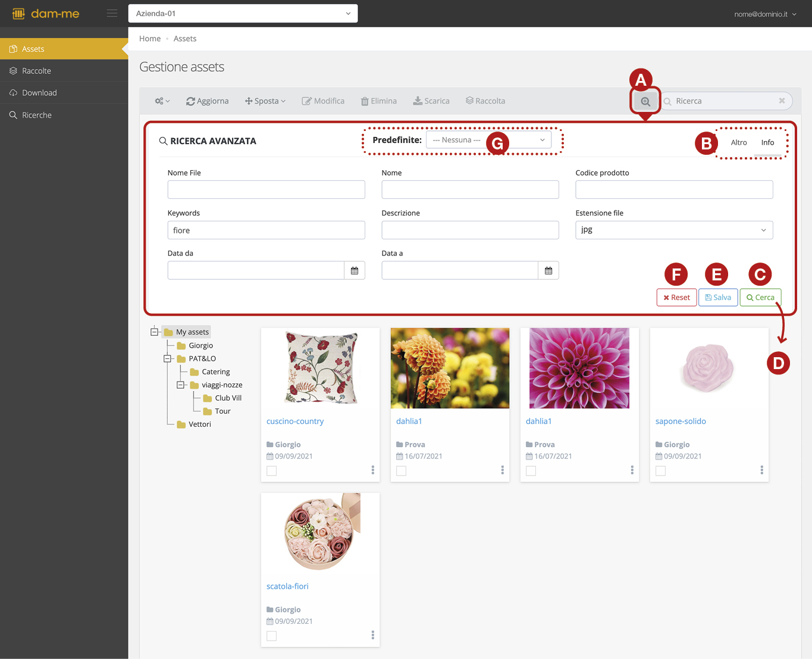The width and height of the screenshot is (812, 659).
Task: Open options menu for cuscino-country card
Action: (373, 470)
